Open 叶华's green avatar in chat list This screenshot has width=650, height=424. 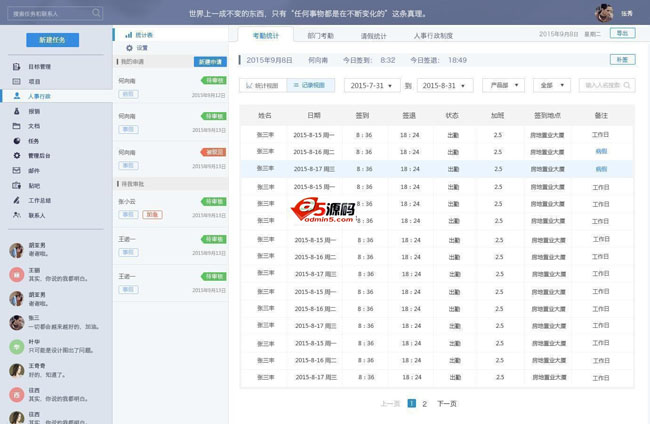coord(17,346)
